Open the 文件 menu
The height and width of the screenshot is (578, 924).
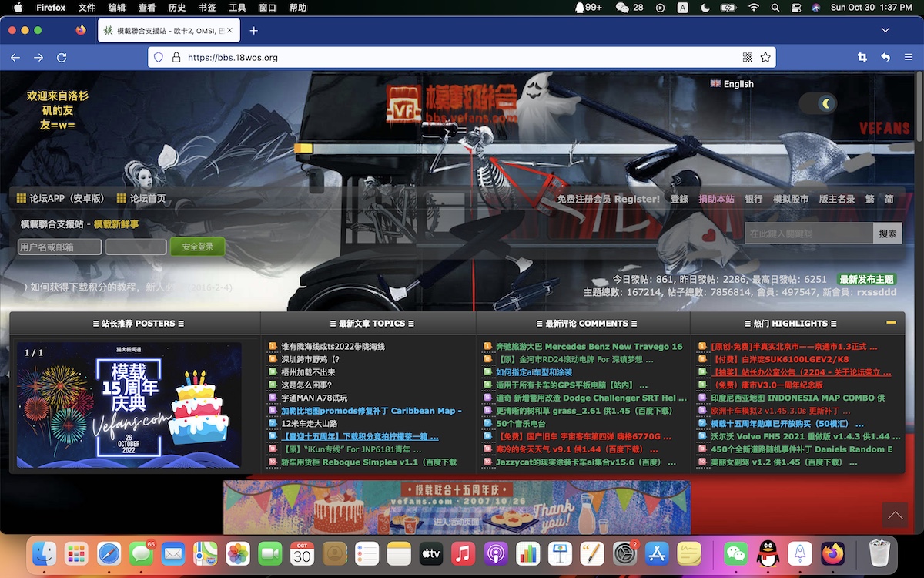pyautogui.click(x=87, y=8)
